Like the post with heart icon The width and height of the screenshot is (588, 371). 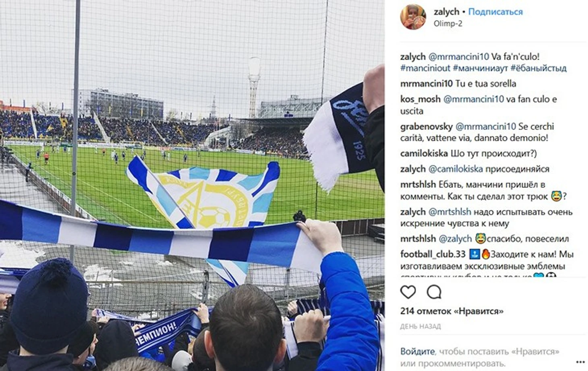point(408,292)
